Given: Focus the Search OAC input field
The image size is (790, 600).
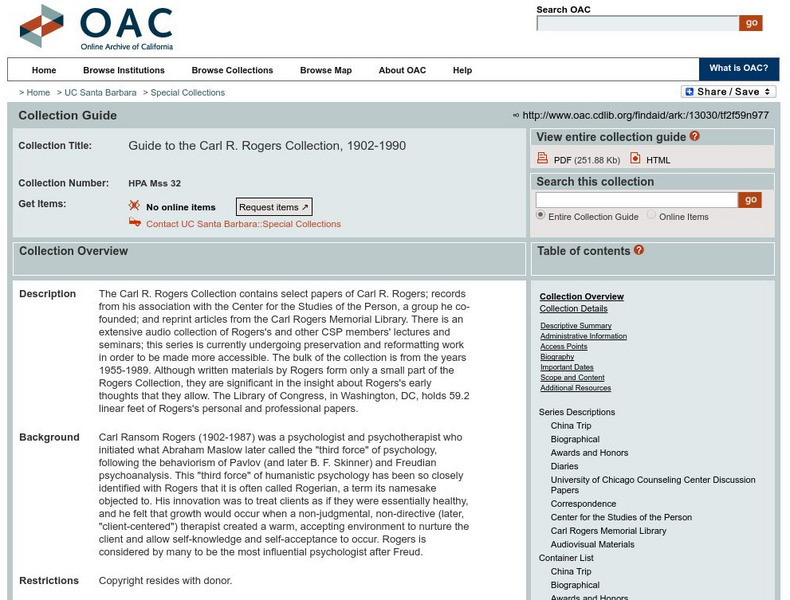Looking at the screenshot, I should (638, 23).
